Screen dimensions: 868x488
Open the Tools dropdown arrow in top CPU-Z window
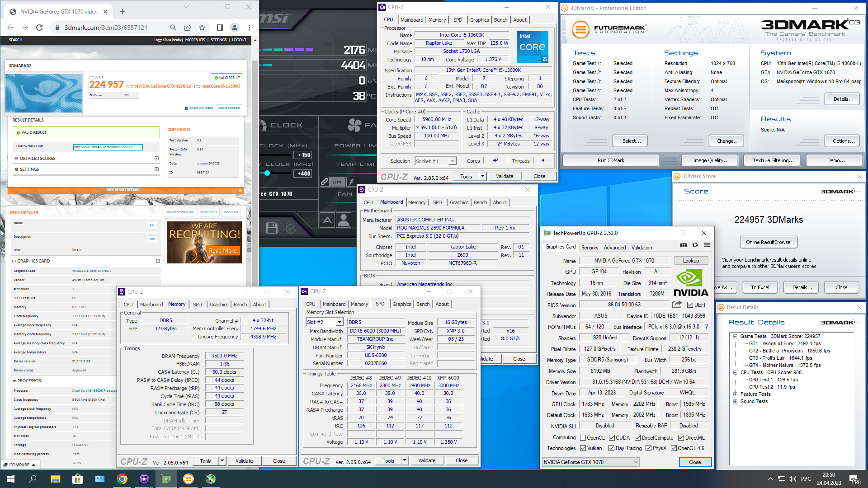coord(482,176)
